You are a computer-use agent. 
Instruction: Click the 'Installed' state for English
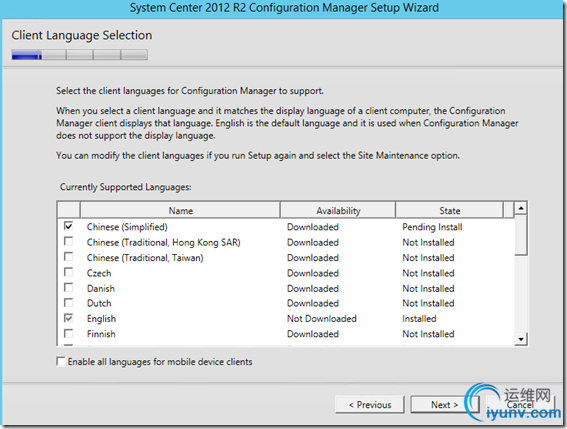coord(419,319)
